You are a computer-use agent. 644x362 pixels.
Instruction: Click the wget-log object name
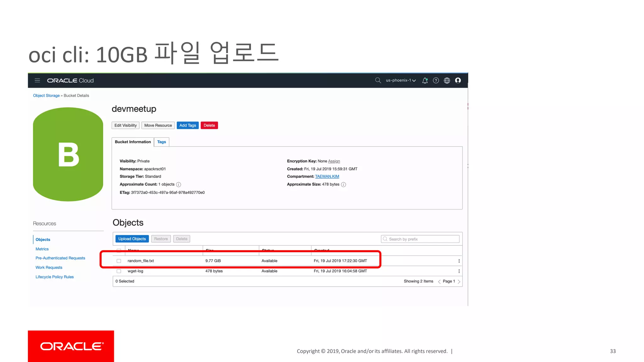click(135, 271)
